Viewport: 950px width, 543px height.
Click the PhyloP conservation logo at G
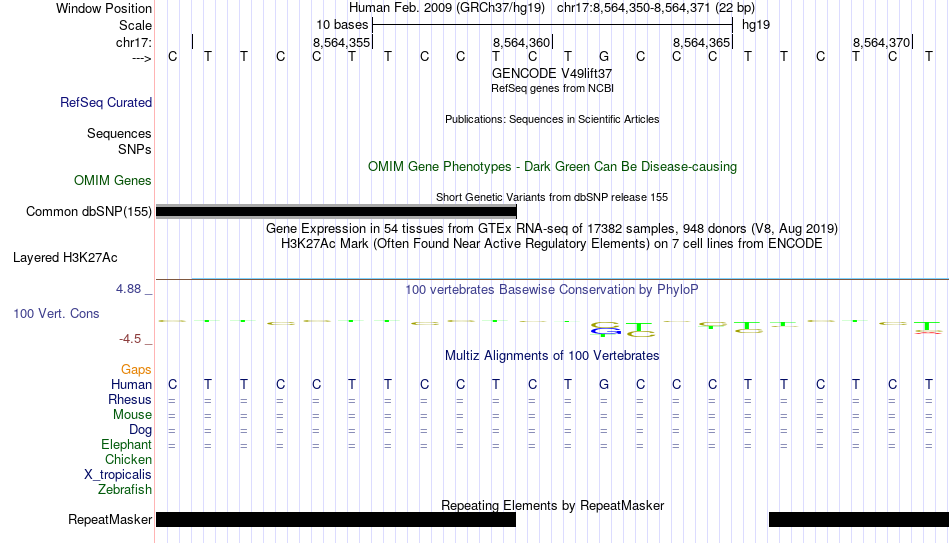click(x=605, y=329)
